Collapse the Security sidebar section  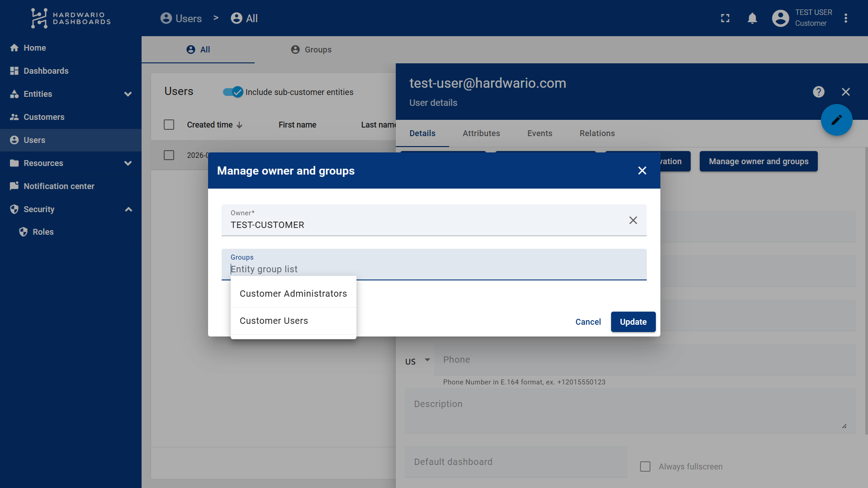(x=128, y=209)
